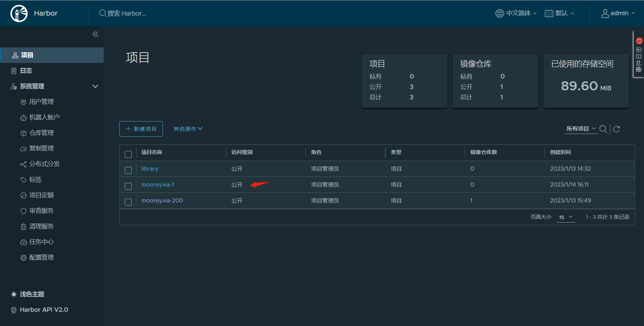This screenshot has height=326, width=644.
Task: Open the page size 15 dropdown
Action: point(566,217)
